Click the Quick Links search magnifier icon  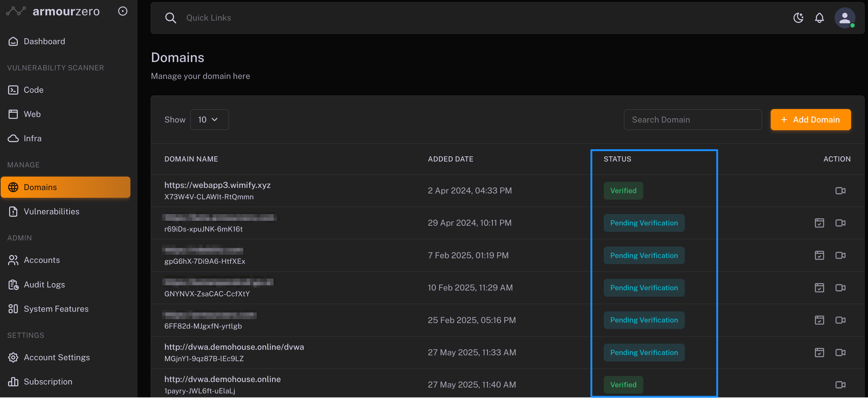(171, 18)
